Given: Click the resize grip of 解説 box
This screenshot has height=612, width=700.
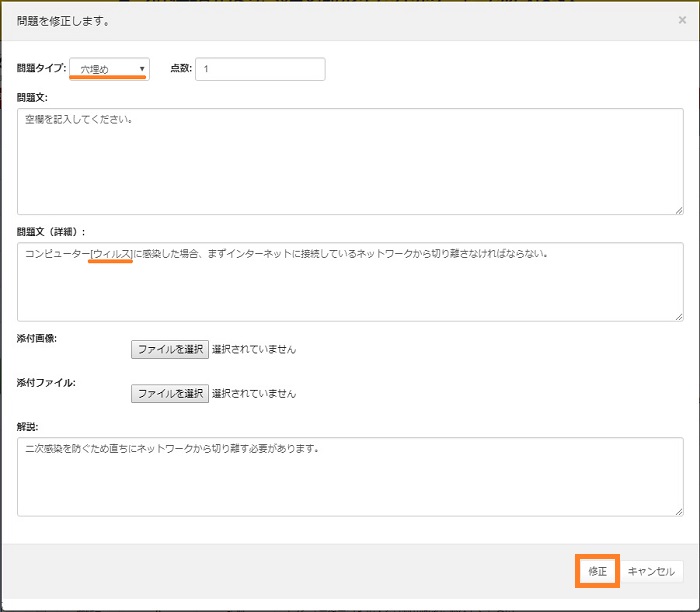Looking at the screenshot, I should coord(678,512).
